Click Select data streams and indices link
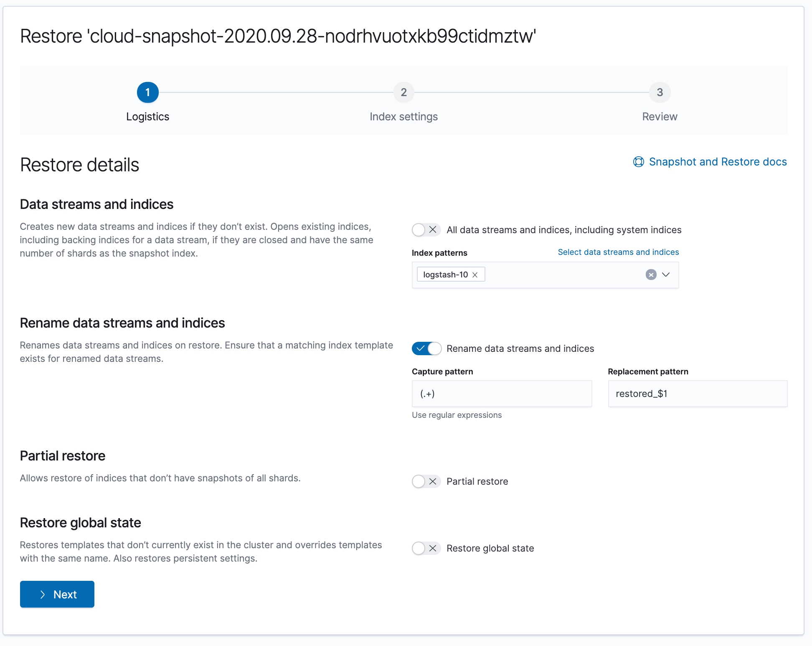 coord(618,252)
